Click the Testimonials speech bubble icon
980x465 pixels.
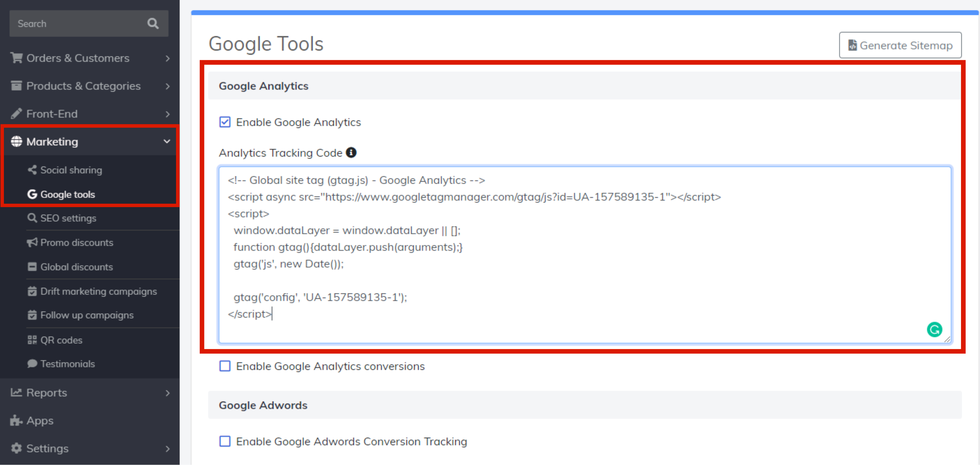(32, 364)
